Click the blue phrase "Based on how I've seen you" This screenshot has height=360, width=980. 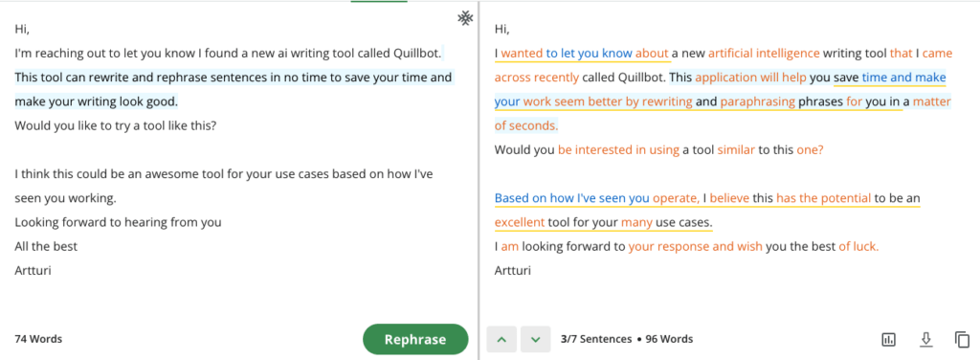(x=572, y=199)
